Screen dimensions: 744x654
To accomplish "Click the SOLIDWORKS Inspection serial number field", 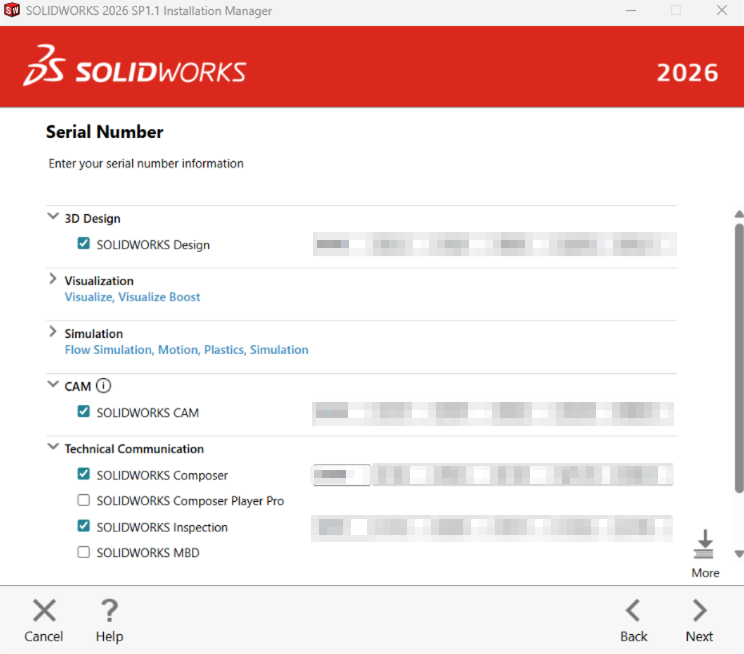I will coord(492,528).
